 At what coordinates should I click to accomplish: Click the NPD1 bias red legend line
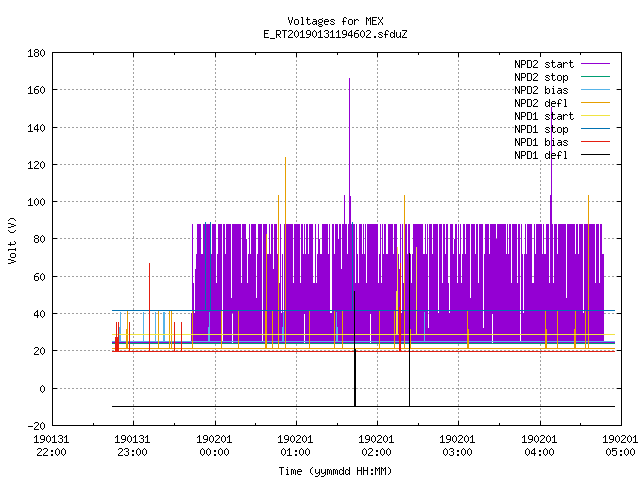[595, 142]
